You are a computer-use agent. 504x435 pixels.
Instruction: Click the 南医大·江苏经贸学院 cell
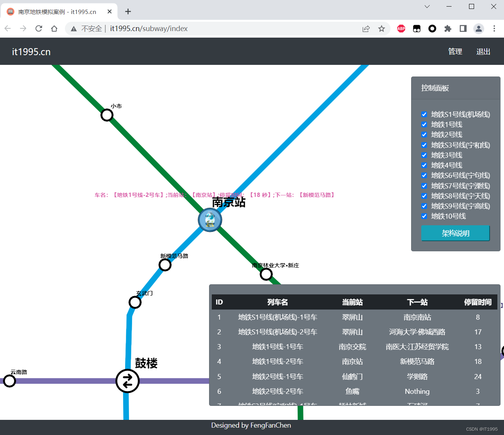click(417, 347)
